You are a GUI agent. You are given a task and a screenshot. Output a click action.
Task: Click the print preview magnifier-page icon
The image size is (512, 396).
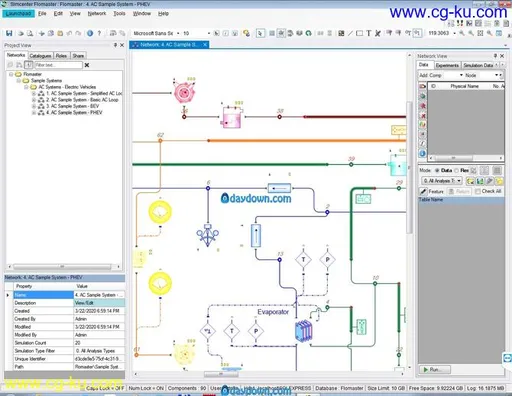point(30,33)
